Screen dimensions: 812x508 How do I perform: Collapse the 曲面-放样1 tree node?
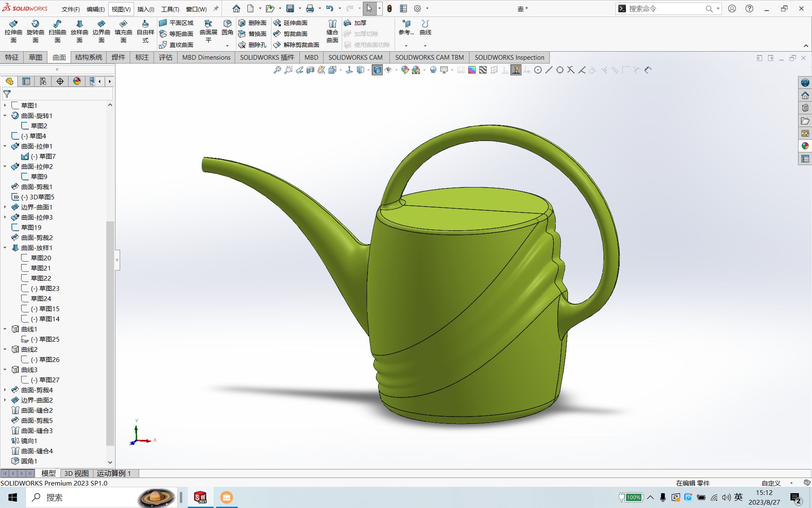(x=5, y=248)
